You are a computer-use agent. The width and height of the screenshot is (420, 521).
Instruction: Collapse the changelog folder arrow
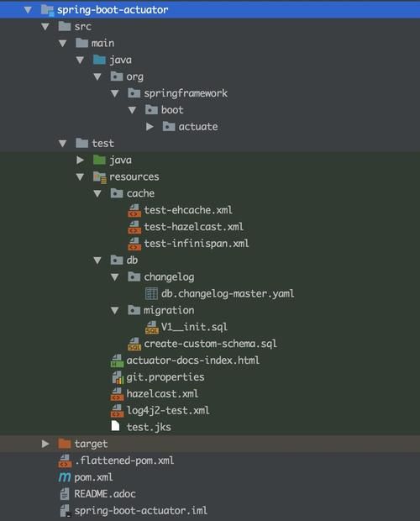click(114, 277)
